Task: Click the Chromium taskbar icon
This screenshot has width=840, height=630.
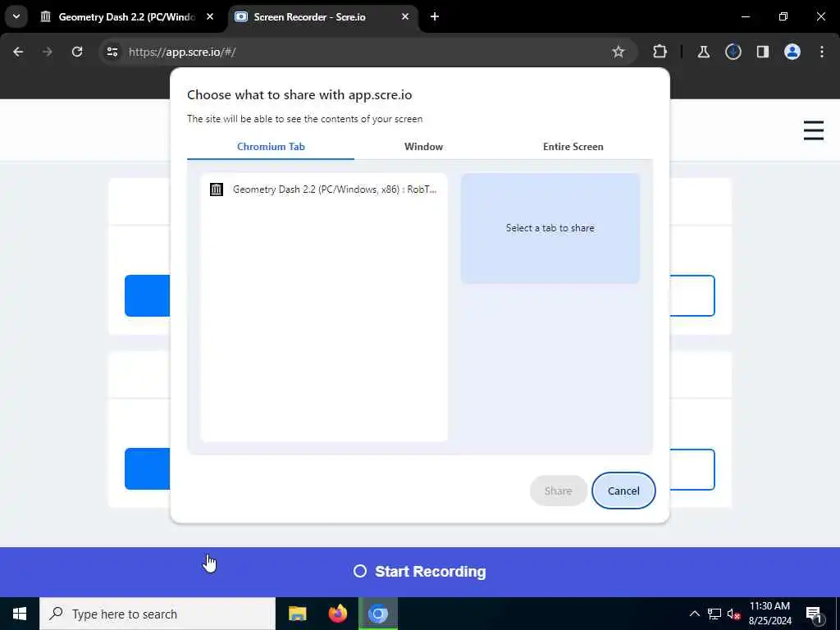Action: click(x=378, y=614)
